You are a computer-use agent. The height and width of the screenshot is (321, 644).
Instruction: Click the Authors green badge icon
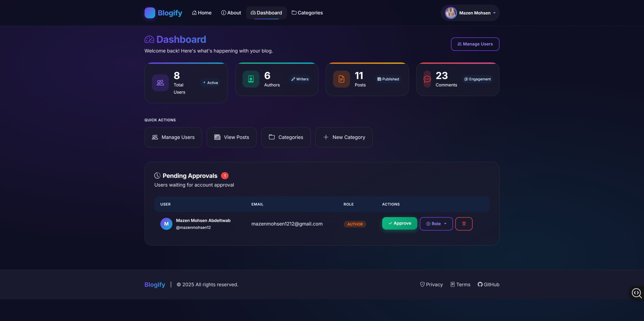coord(251,79)
